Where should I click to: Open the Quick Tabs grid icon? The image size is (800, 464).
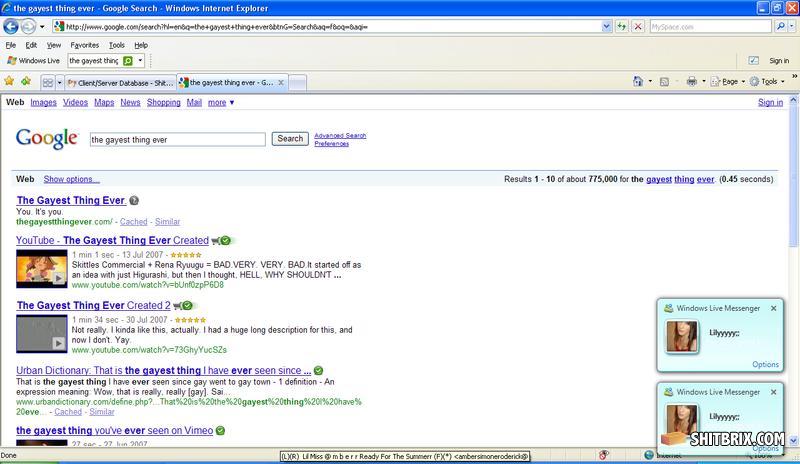point(47,82)
